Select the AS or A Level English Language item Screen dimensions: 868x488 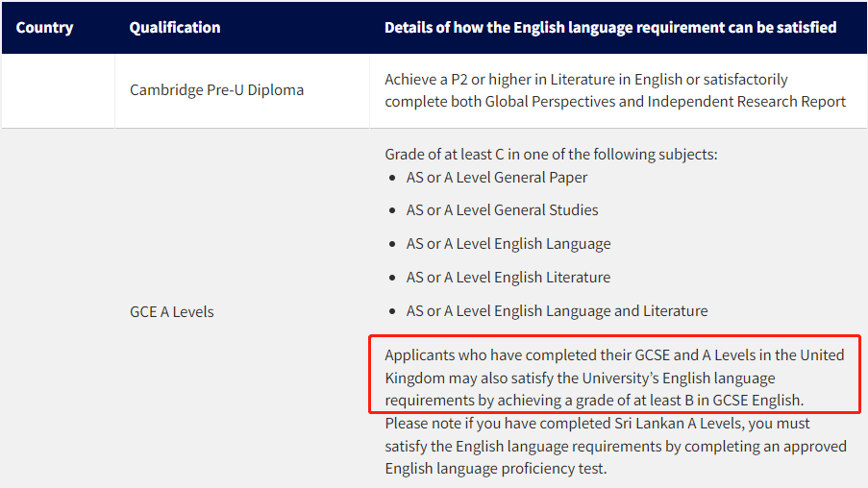[x=508, y=244]
